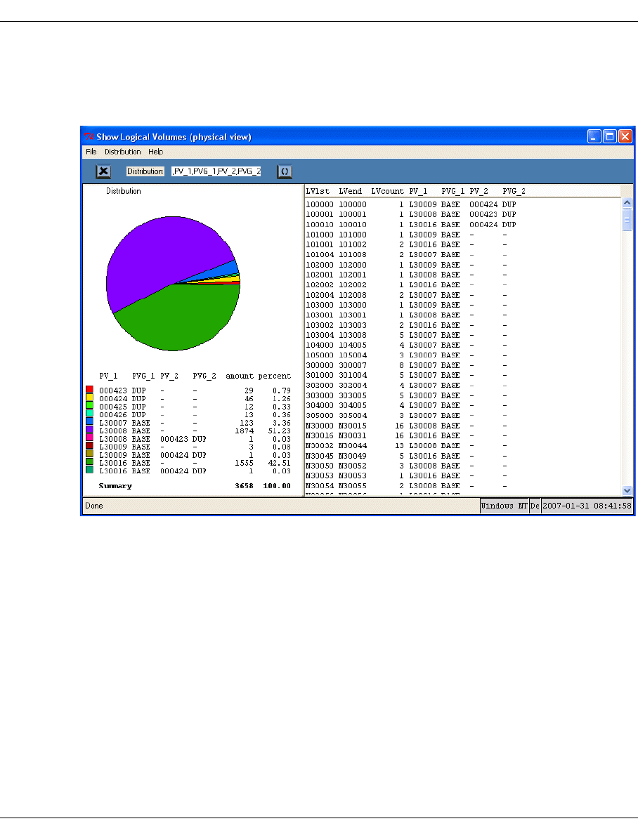Screen dimensions: 638x840
Task: Click the scroll down arrow of the list
Action: click(x=627, y=491)
